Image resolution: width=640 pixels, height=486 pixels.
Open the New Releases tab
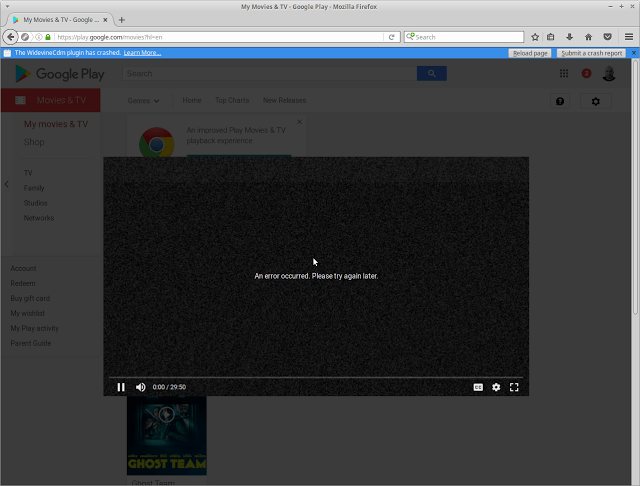coord(285,101)
